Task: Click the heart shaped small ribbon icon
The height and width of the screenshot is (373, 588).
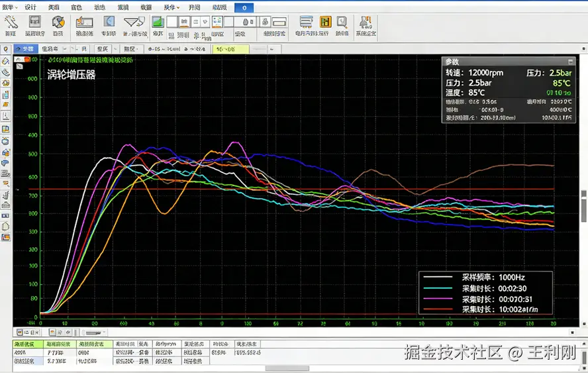Action: 205,22
